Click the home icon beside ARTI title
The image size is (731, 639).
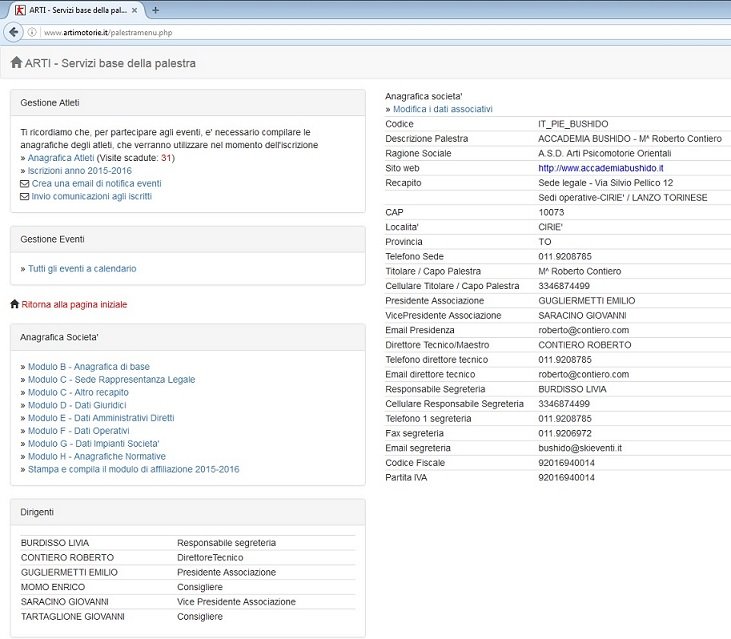[x=16, y=63]
